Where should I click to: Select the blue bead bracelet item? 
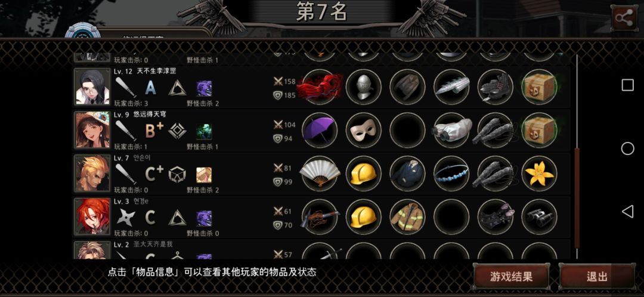click(451, 174)
